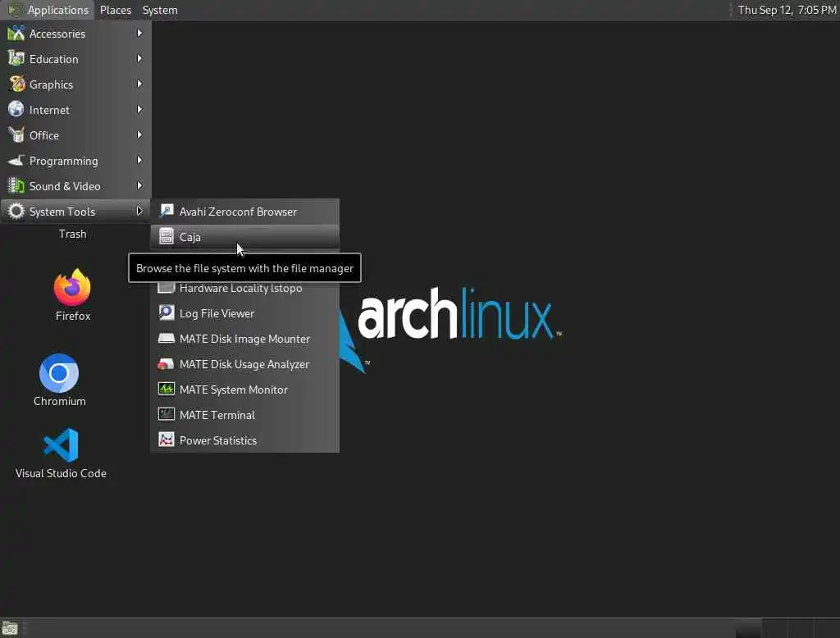Image resolution: width=840 pixels, height=638 pixels.
Task: Select the Accessories menu entry
Action: pyautogui.click(x=75, y=34)
